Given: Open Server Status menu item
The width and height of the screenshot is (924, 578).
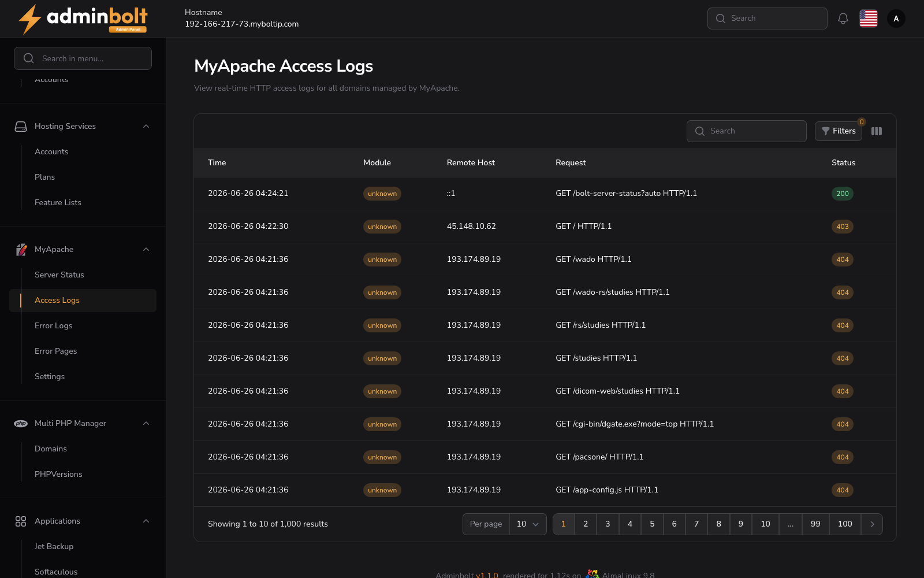Looking at the screenshot, I should [x=59, y=275].
